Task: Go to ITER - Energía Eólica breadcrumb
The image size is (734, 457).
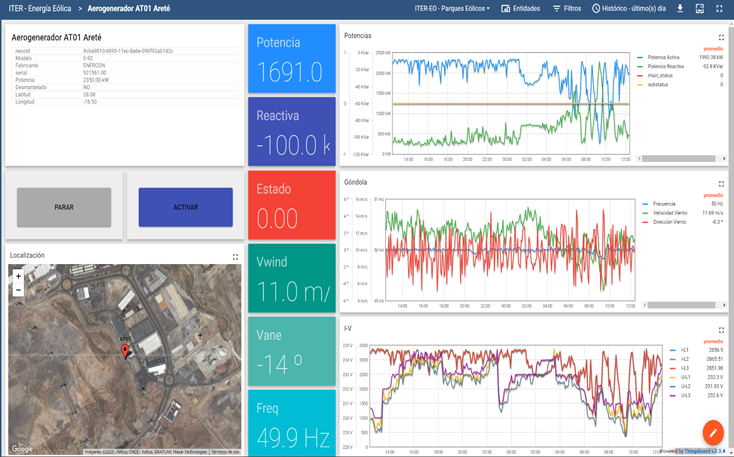Action: [x=37, y=8]
